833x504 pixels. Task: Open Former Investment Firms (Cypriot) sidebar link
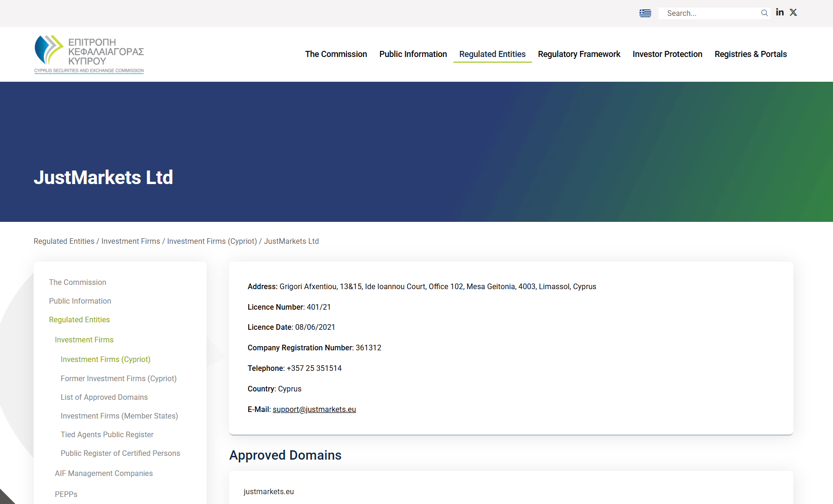[119, 378]
